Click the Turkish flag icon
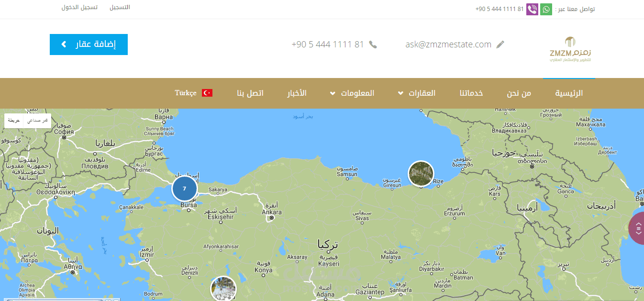 point(207,93)
